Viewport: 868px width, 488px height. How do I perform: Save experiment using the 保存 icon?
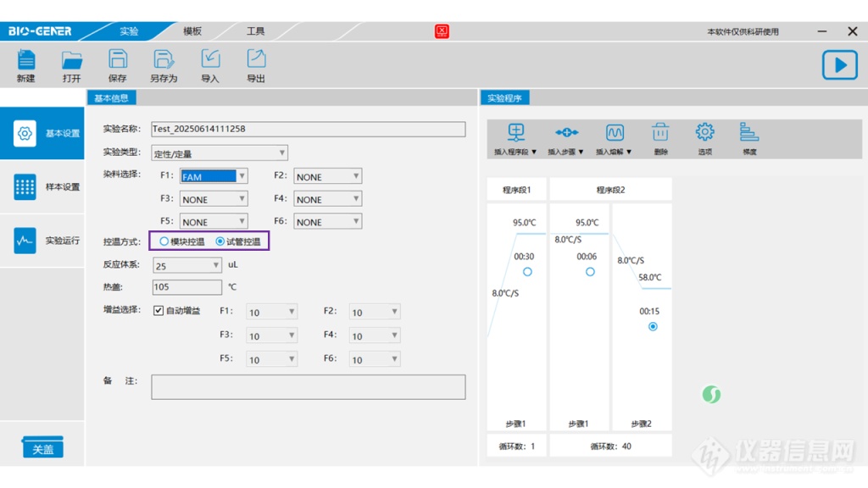118,61
